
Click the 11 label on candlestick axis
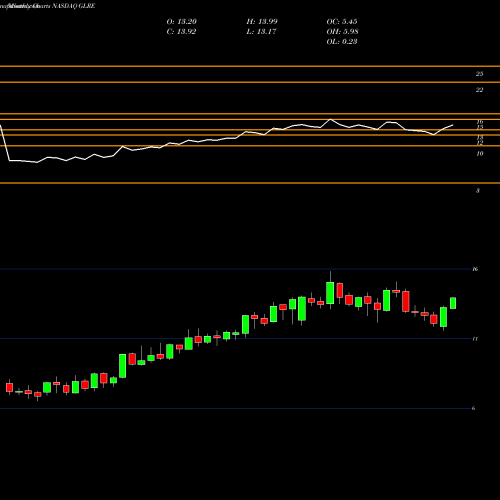coord(475,339)
